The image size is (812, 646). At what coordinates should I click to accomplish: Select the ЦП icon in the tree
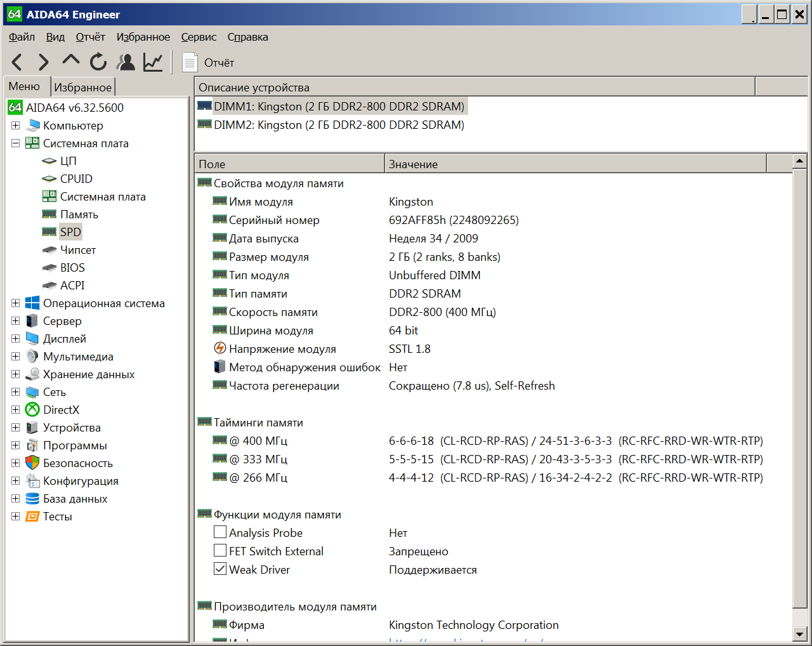49,161
